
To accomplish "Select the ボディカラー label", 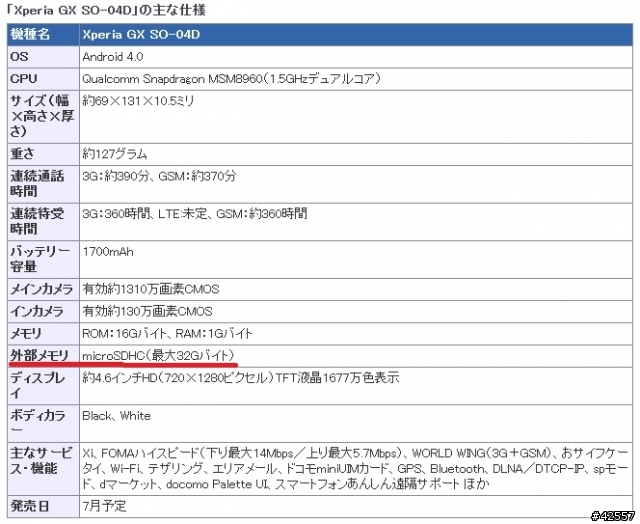I will 38,423.
